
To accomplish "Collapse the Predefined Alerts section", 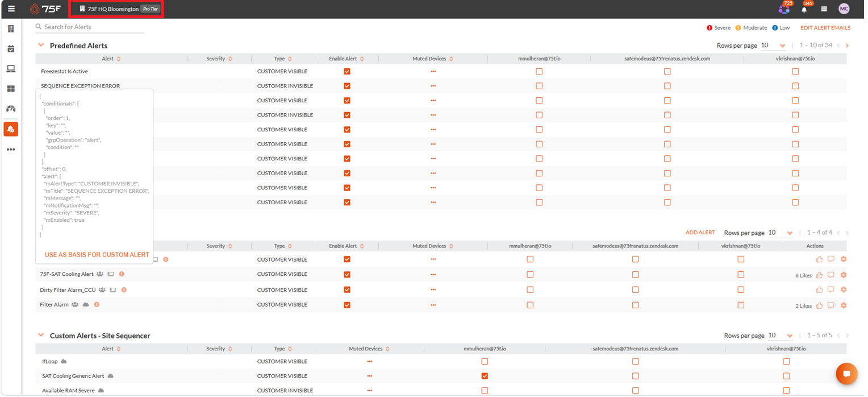I will [x=41, y=45].
